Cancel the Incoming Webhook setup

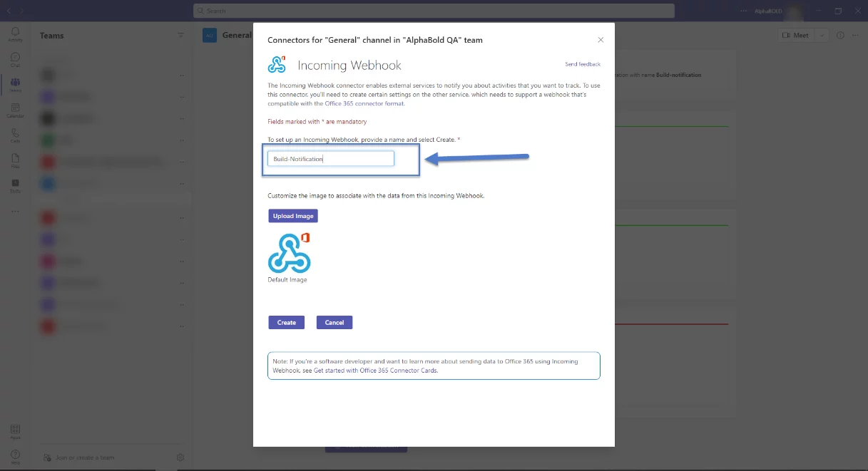(335, 322)
